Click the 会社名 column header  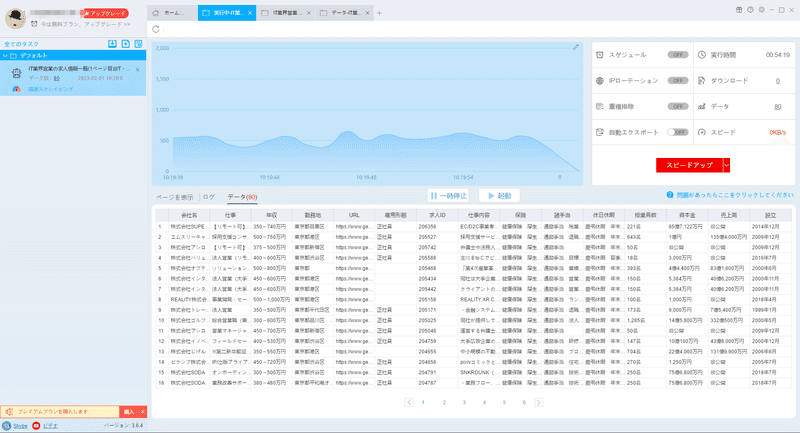[x=189, y=215]
